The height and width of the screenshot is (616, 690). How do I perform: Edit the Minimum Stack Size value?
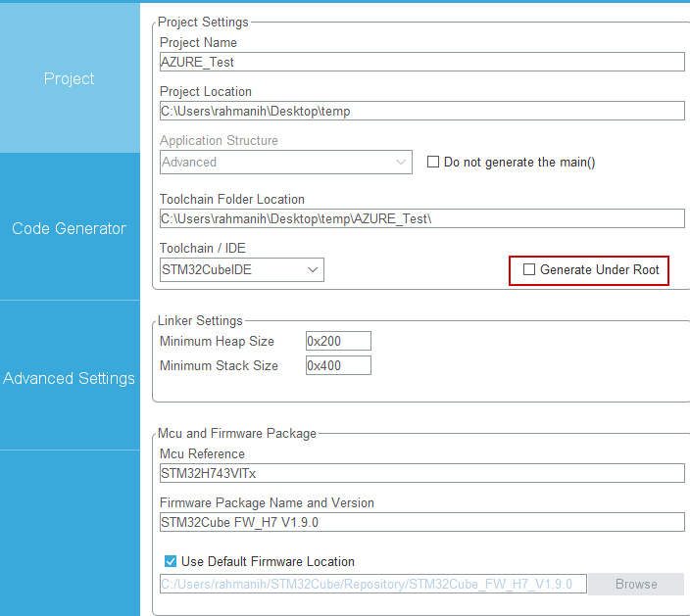[338, 365]
